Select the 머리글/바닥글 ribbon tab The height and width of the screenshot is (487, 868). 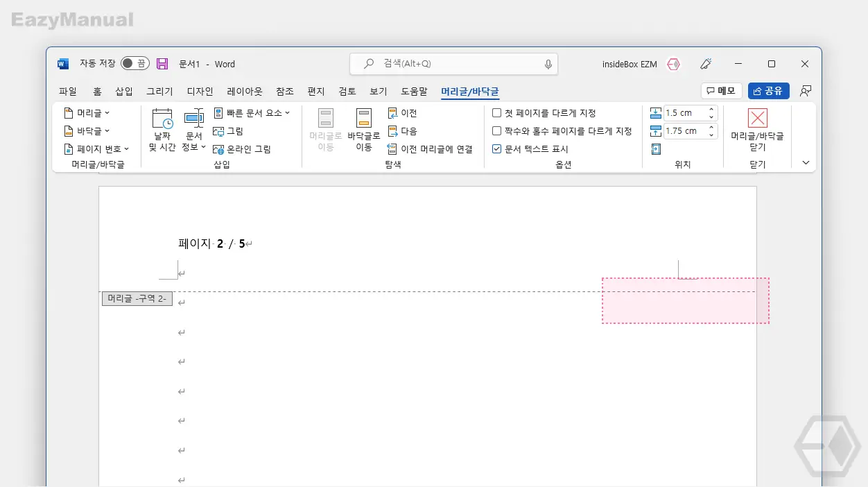pos(470,91)
